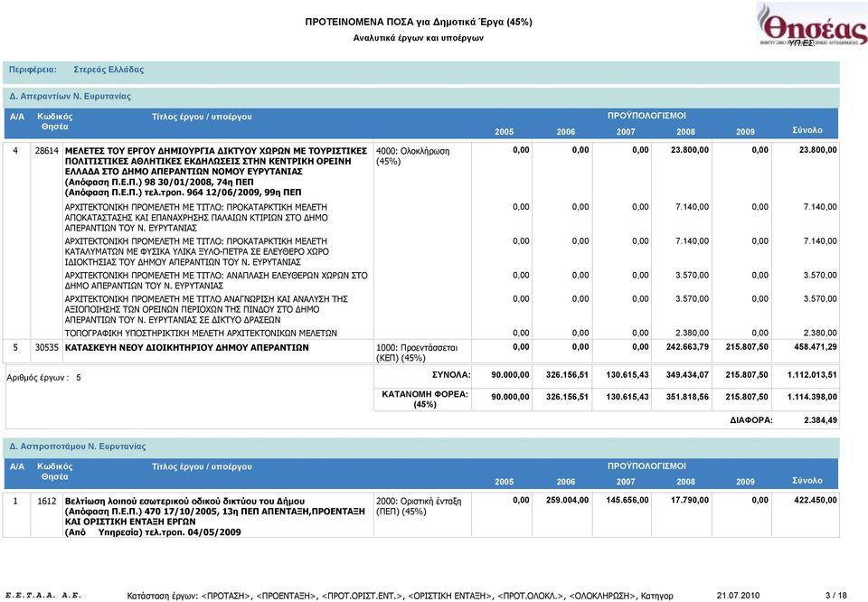Click the ΔΙΑΦΟΡΑ: label
This screenshot has height=602, width=868.
pyautogui.click(x=751, y=420)
